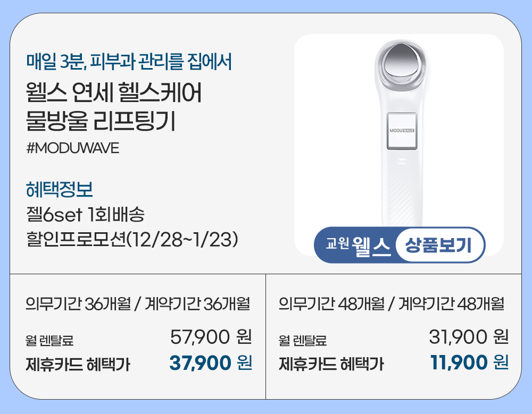Click 제휴카드 혜택가 label in the 36개월 plan

78,364
